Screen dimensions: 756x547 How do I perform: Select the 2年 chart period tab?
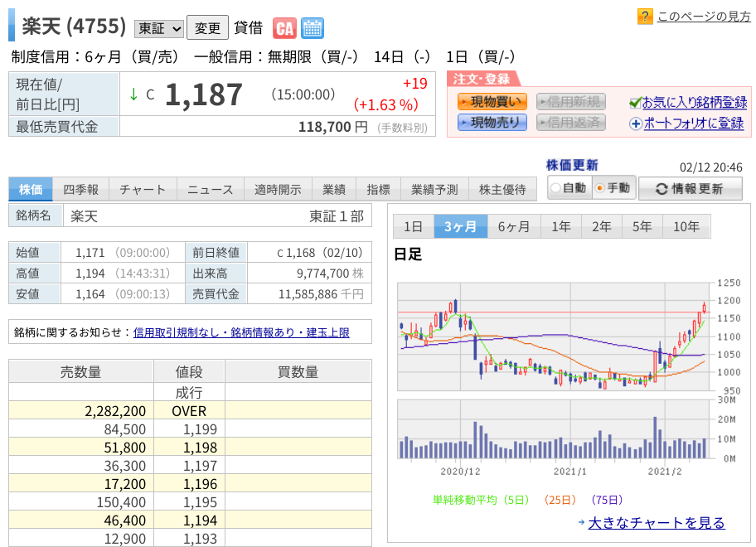point(602,226)
